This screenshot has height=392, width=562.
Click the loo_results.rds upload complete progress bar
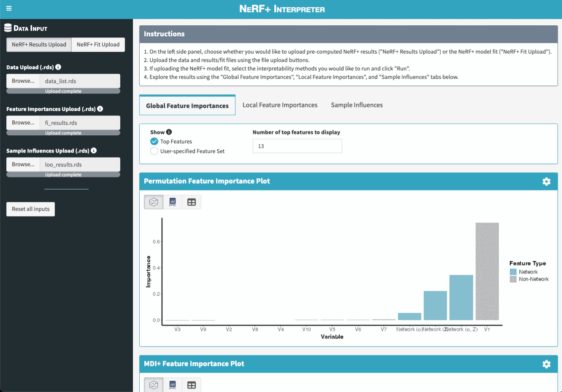click(x=63, y=174)
